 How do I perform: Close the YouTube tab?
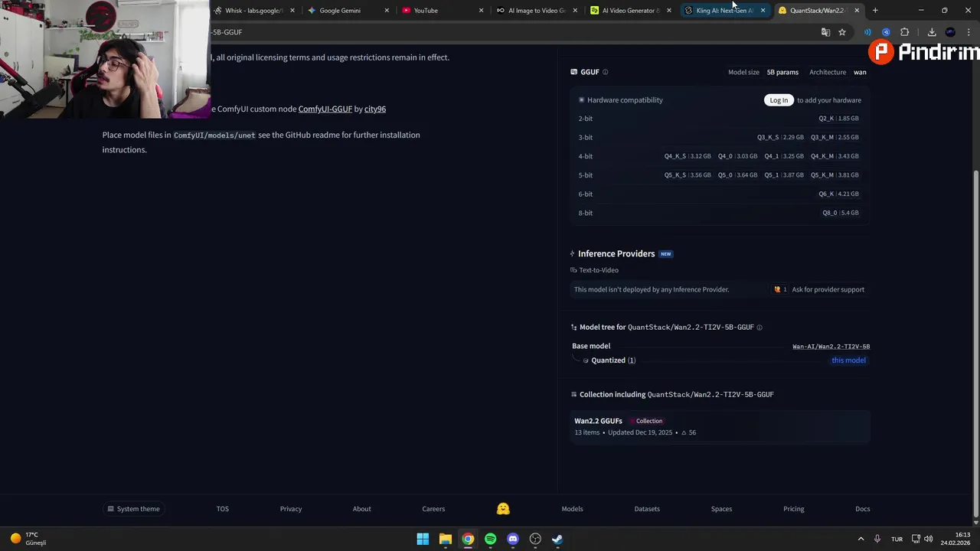[482, 11]
